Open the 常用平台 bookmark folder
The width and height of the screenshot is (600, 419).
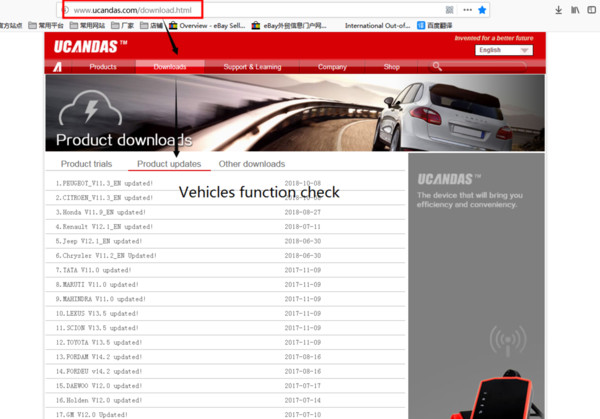click(46, 26)
